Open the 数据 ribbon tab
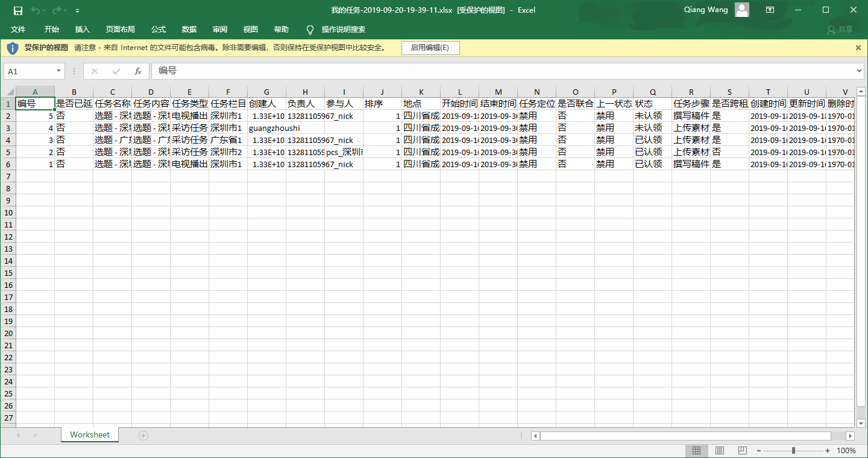 [x=189, y=30]
